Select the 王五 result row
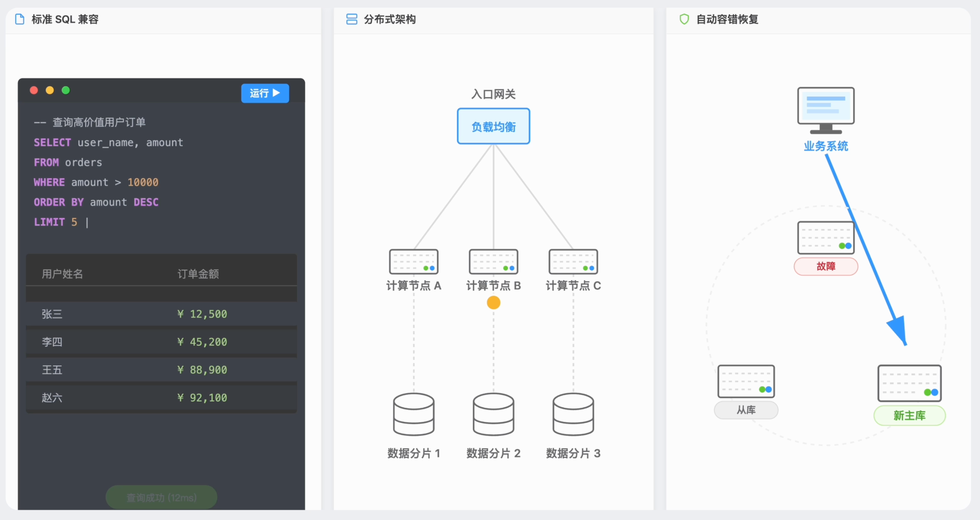 click(x=161, y=370)
